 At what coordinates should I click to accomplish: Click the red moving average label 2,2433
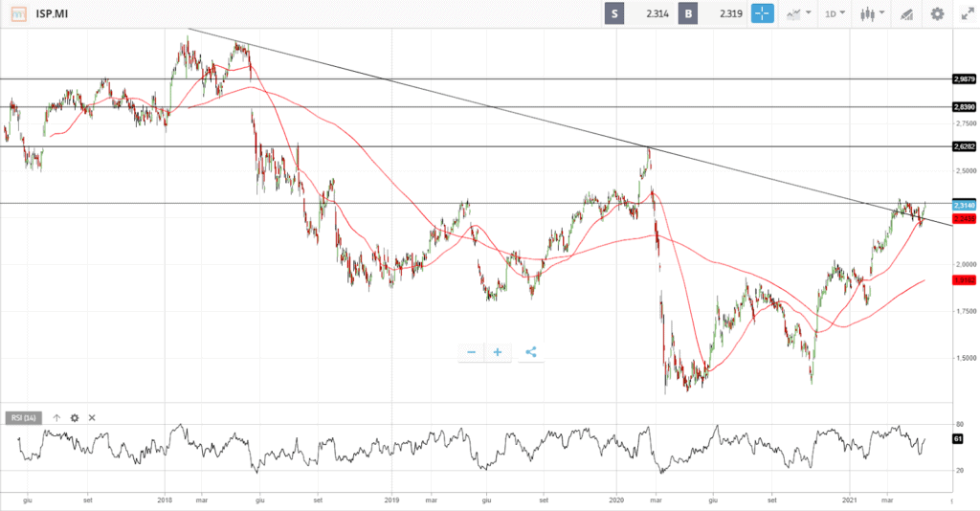(x=964, y=218)
